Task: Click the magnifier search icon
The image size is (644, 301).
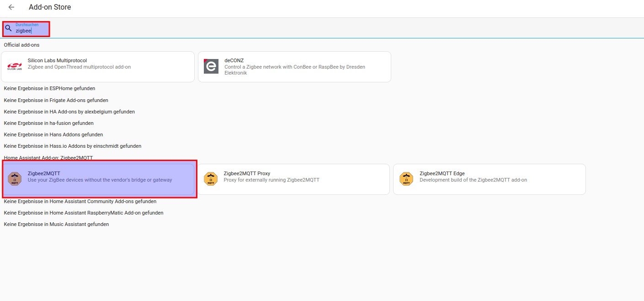Action: (x=8, y=28)
